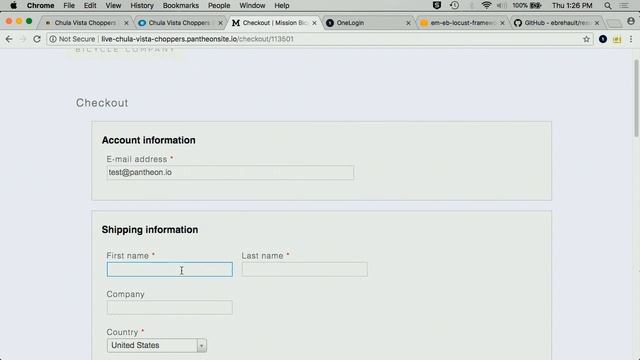Open the yellow extension icon
The width and height of the screenshot is (640, 360).
617,39
